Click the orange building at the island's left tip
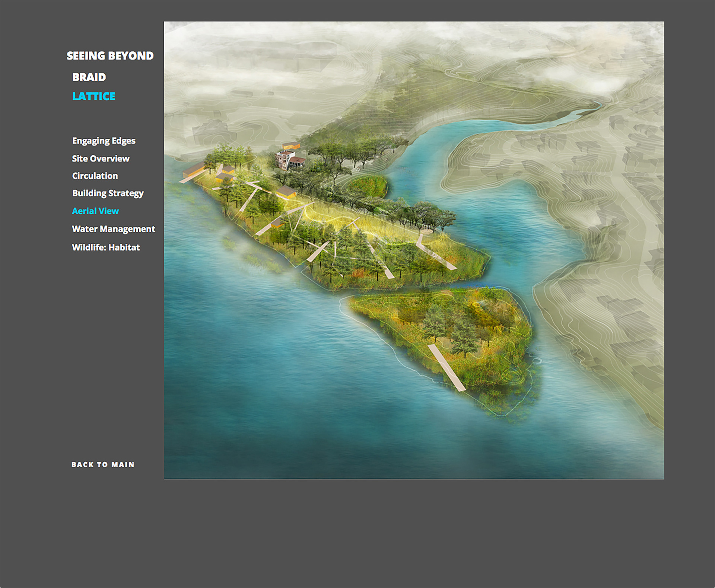 [194, 170]
